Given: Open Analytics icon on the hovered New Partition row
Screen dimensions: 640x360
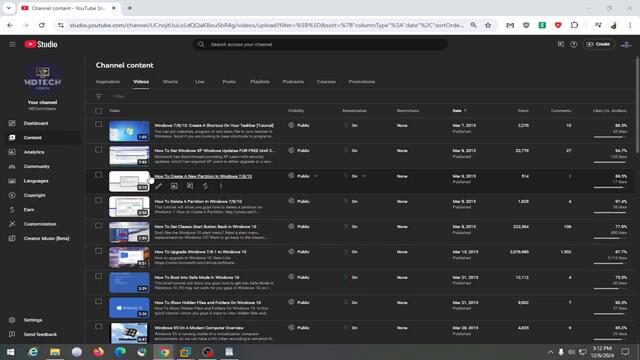Looking at the screenshot, I should (174, 186).
